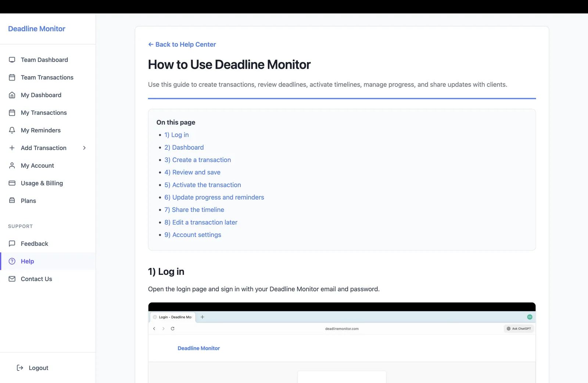Jump to 2) Dashboard section
Screen dimensions: 588x383
pyautogui.click(x=184, y=147)
